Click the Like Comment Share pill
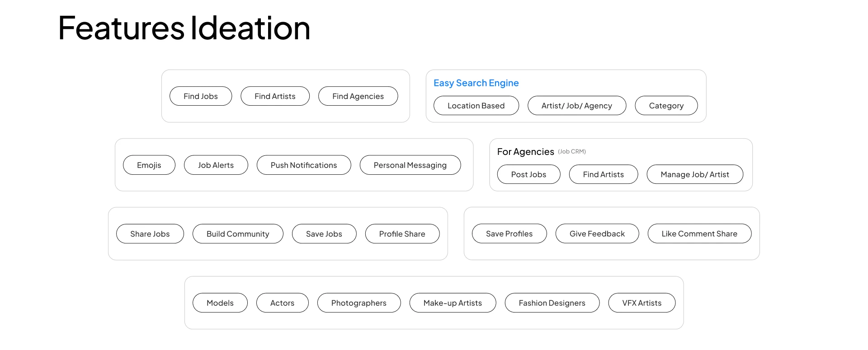Screen dimensions: 868x350 [x=699, y=233]
